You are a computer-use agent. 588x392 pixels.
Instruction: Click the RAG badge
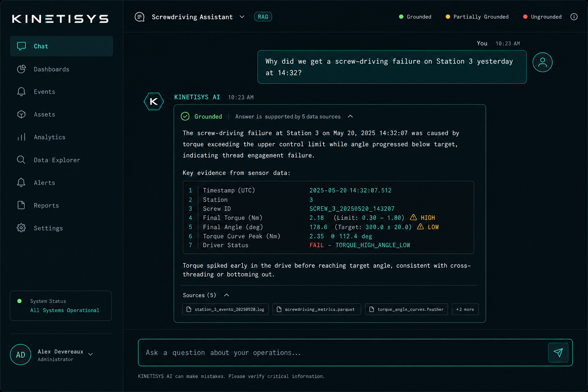pyautogui.click(x=263, y=17)
